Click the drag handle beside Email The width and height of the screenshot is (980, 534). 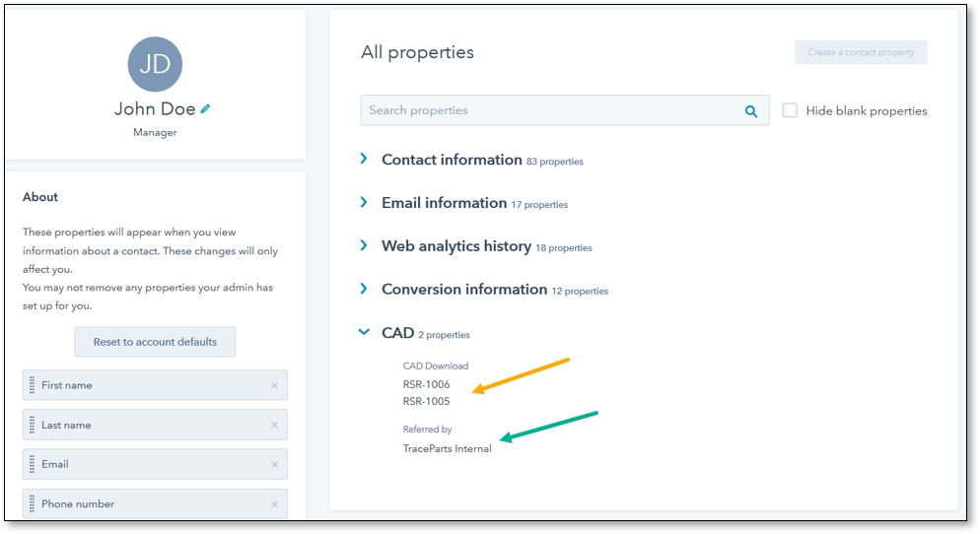[x=32, y=464]
